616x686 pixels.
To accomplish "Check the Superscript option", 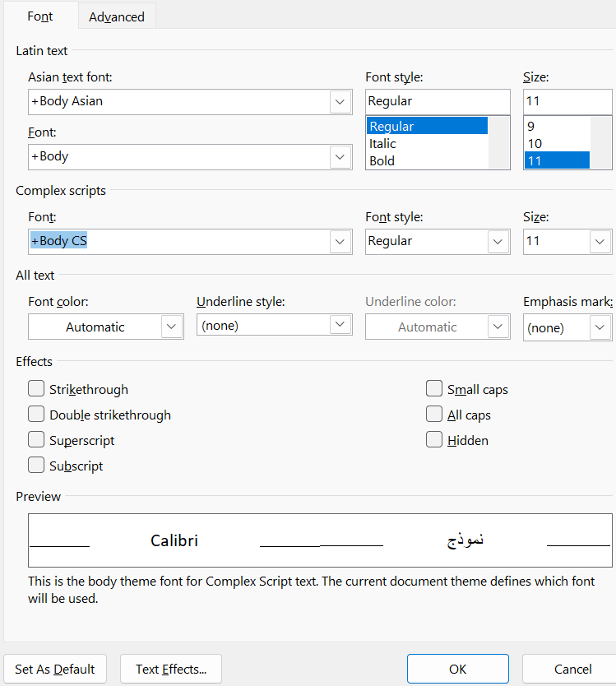I will coord(36,439).
